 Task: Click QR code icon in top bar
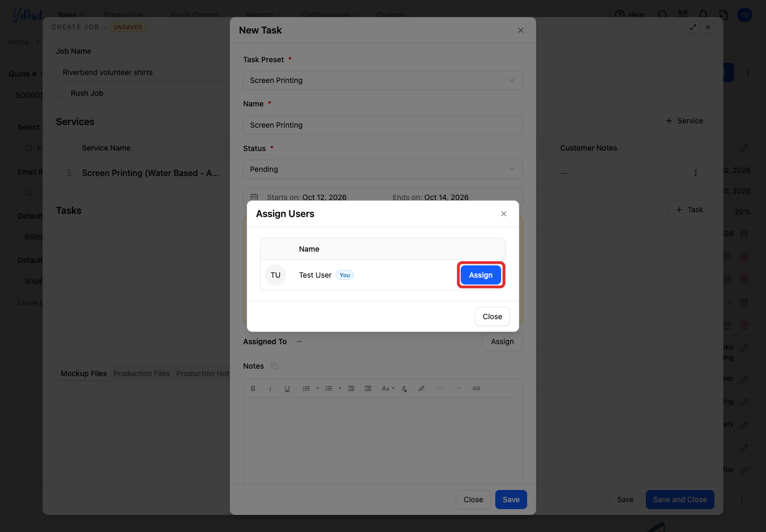coord(683,15)
